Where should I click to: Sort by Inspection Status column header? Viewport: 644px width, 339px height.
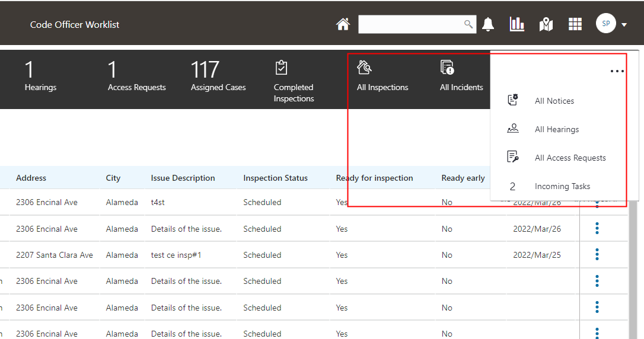[x=275, y=178]
